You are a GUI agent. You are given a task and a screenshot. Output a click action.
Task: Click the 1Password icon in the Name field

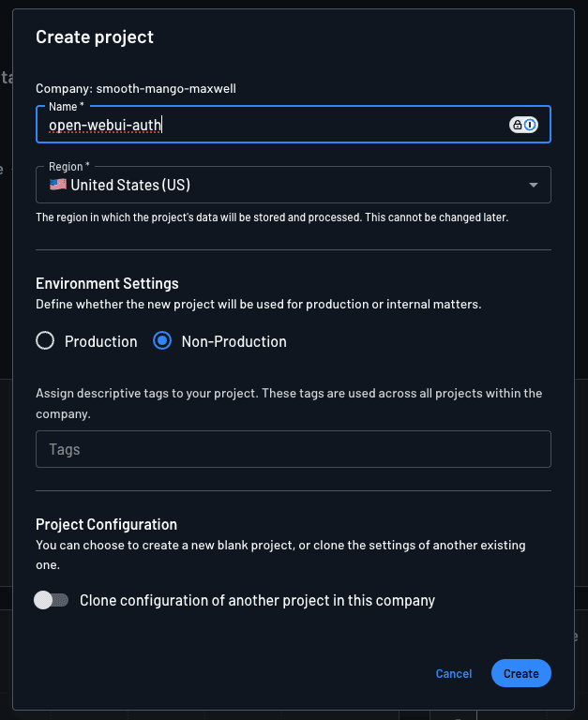pyautogui.click(x=531, y=125)
